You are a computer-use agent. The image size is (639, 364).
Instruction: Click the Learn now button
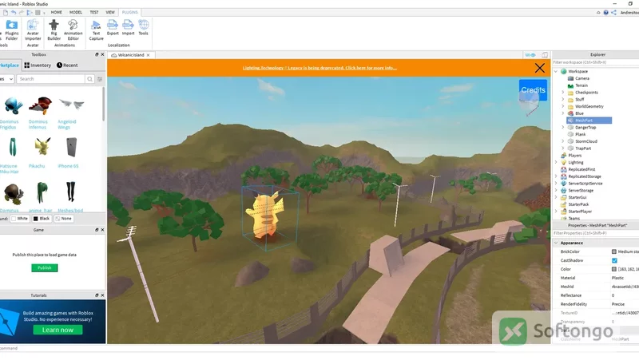[58, 330]
